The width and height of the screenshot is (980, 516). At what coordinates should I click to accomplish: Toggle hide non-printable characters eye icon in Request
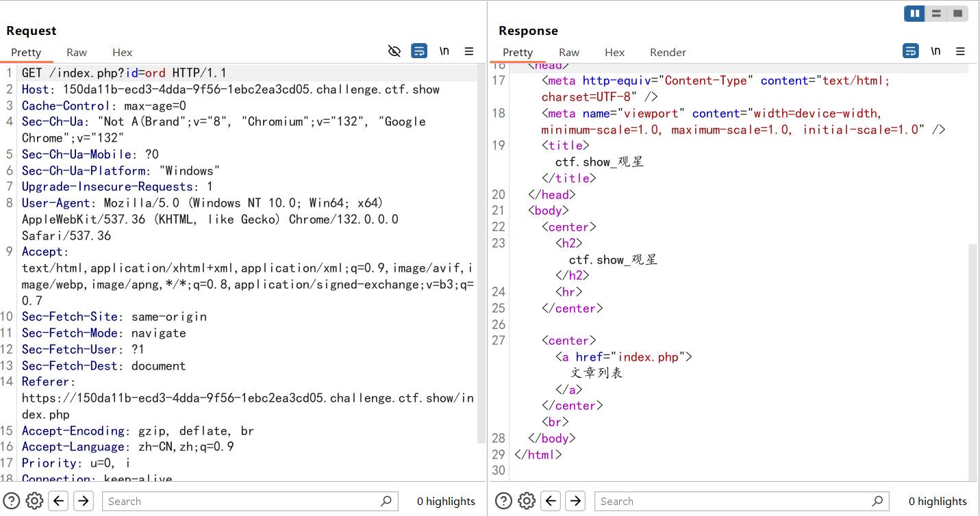pos(394,51)
